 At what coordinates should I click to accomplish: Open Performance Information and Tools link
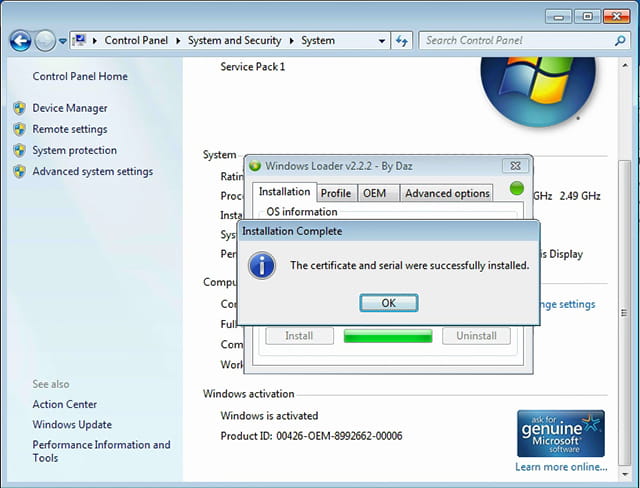coord(101,451)
